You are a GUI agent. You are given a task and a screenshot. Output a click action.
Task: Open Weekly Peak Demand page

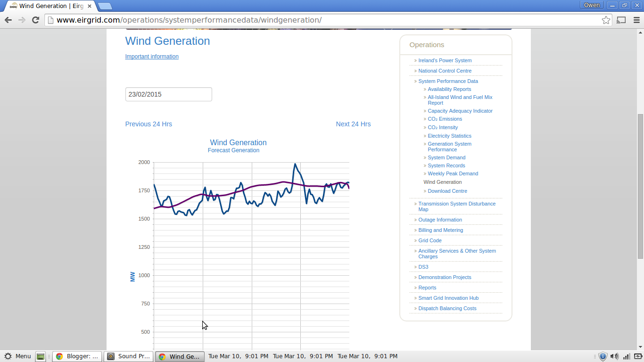453,173
